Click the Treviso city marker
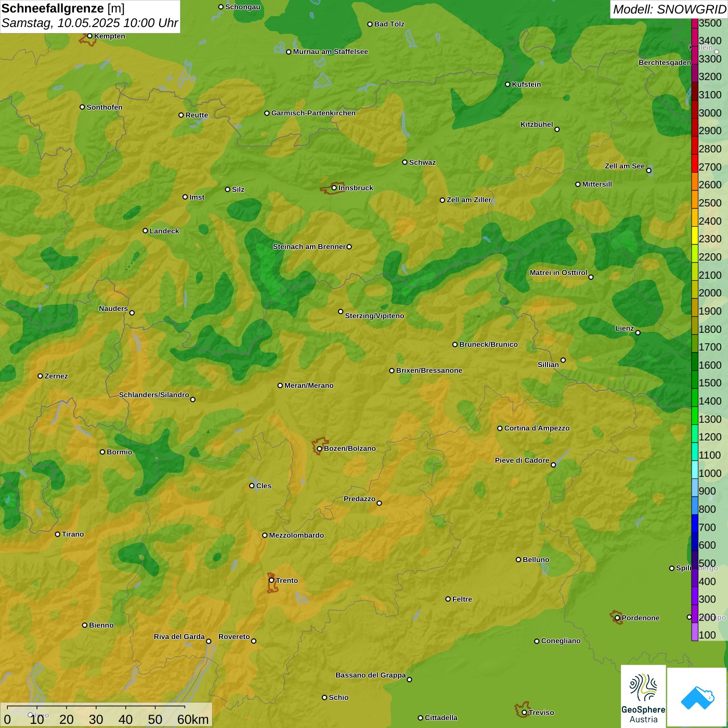 (x=524, y=712)
